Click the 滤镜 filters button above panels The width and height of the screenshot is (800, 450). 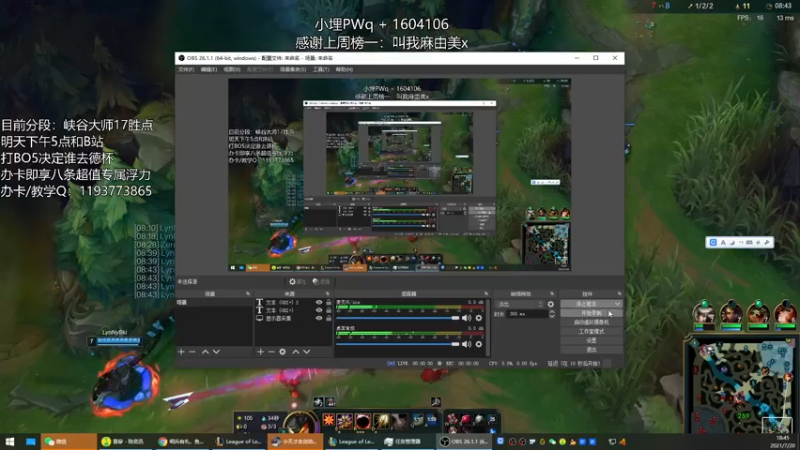click(321, 282)
